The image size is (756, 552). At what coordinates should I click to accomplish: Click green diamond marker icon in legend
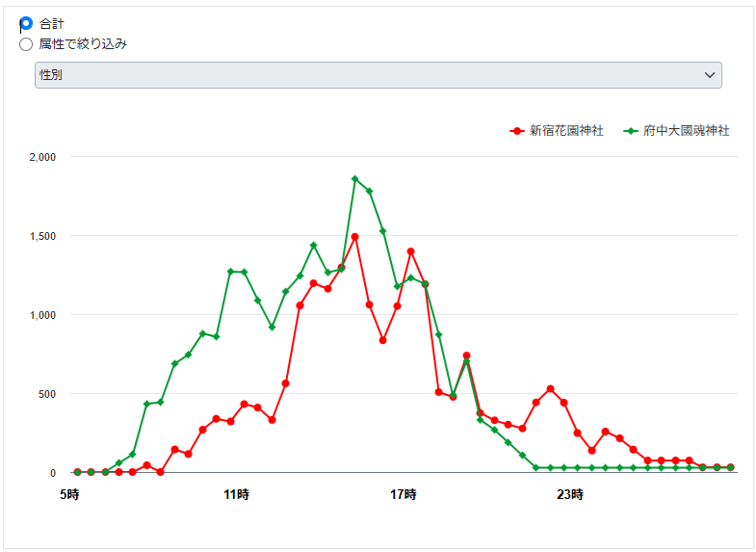click(x=631, y=131)
